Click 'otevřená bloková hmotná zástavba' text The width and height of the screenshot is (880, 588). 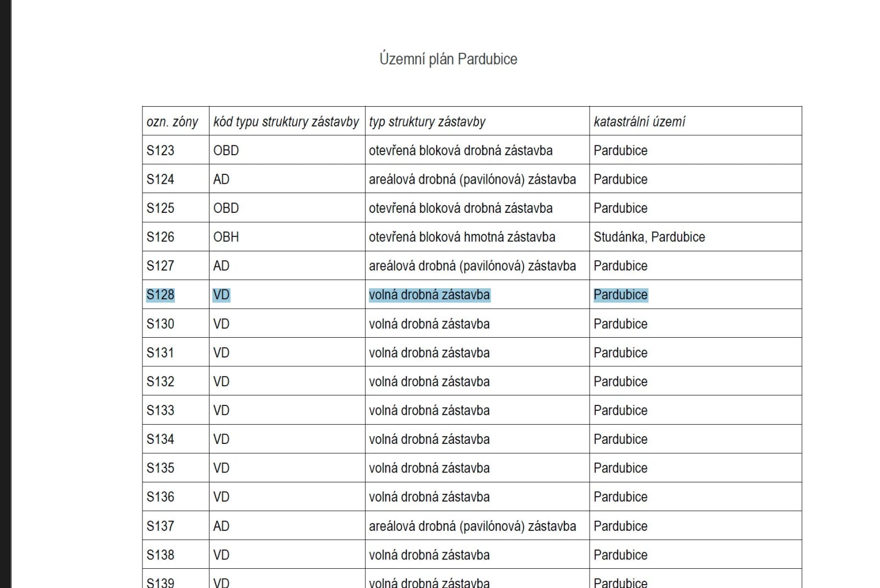coord(462,237)
